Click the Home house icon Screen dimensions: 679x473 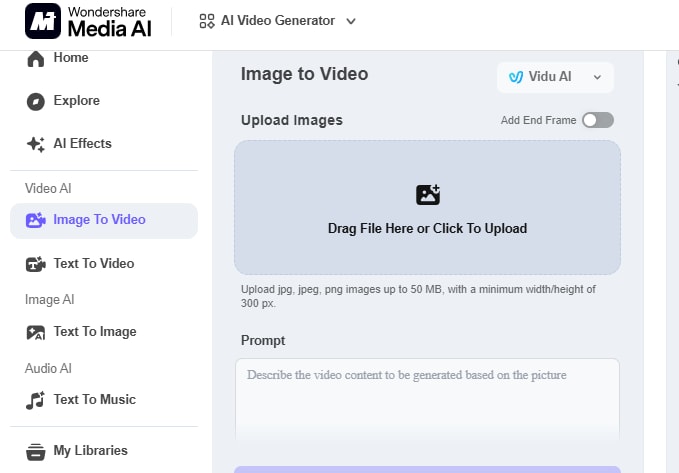(36, 58)
